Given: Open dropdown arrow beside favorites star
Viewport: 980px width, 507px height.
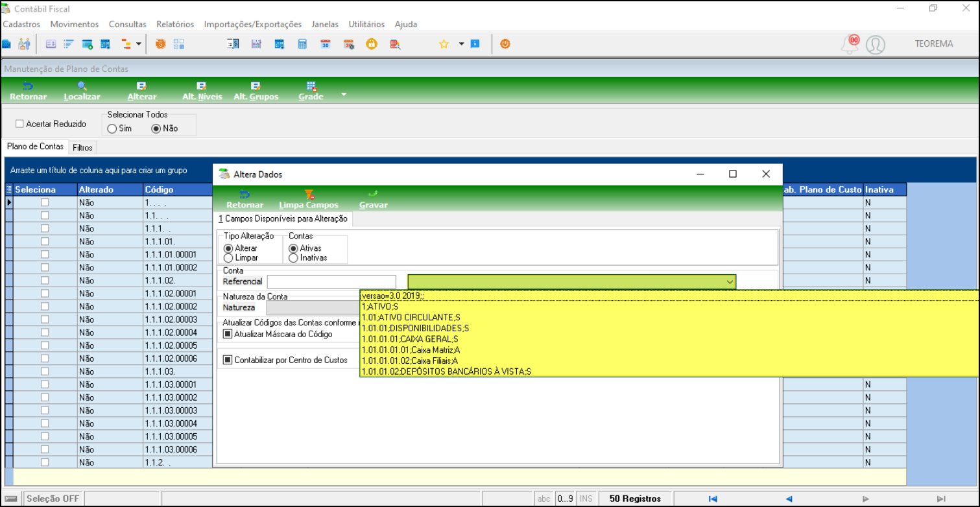Looking at the screenshot, I should (x=461, y=44).
